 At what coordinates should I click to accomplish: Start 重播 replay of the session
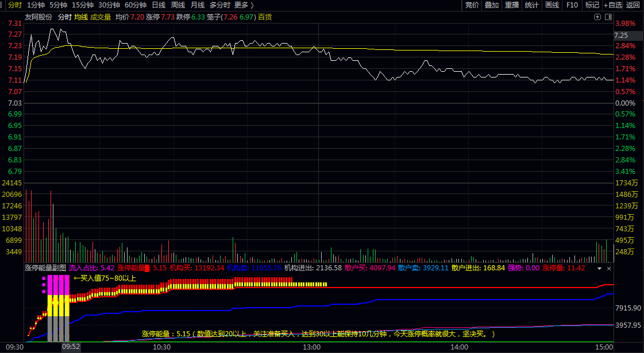512,5
